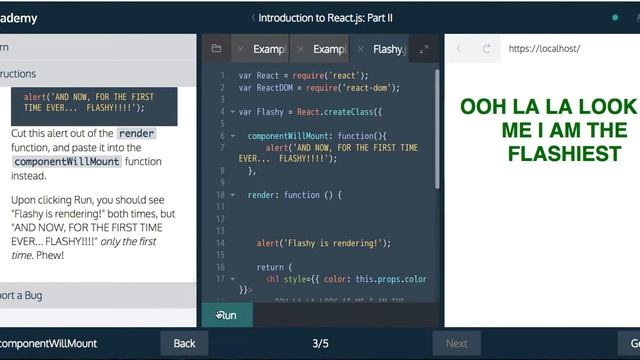Collapse the code fold at line 4
The image size is (640, 360).
pyautogui.click(x=233, y=112)
